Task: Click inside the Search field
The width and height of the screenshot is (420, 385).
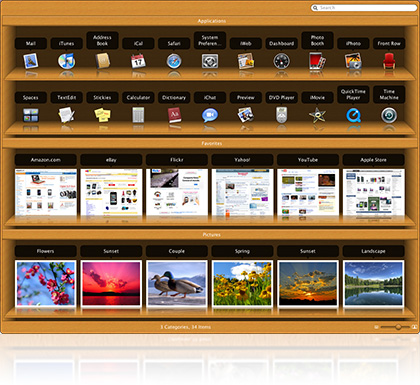Action: 364,8
